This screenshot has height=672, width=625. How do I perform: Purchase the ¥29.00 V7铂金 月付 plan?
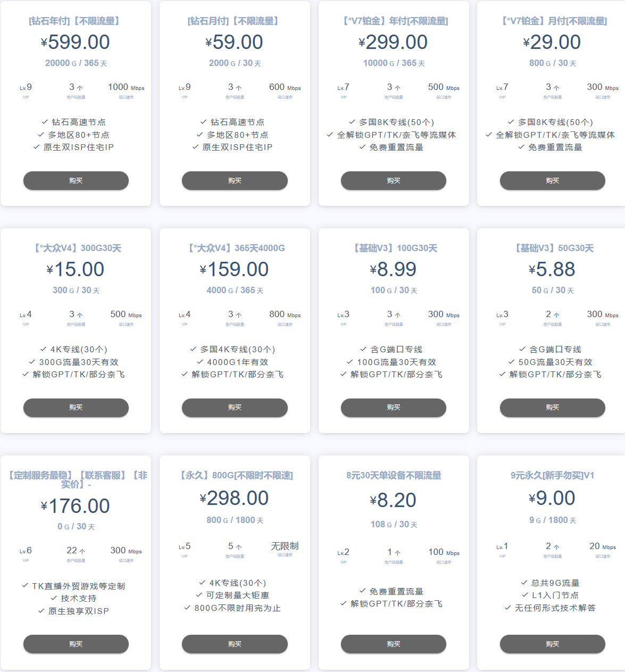552,181
